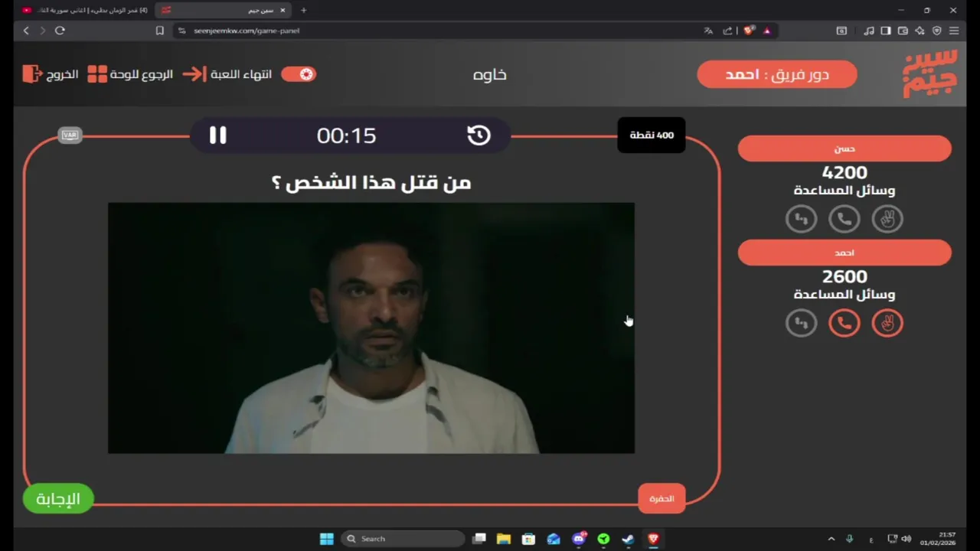End the game via انتهاء اللعبة
980x551 pixels.
click(227, 74)
